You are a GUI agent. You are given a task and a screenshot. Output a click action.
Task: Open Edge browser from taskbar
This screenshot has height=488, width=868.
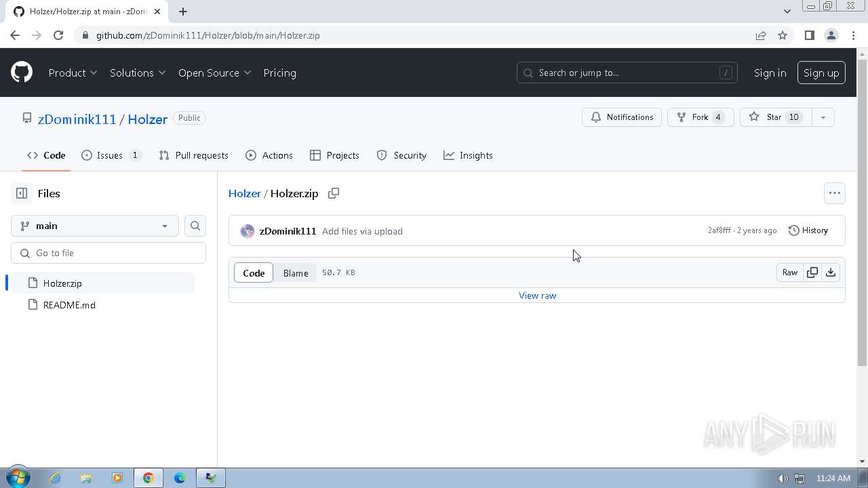180,478
